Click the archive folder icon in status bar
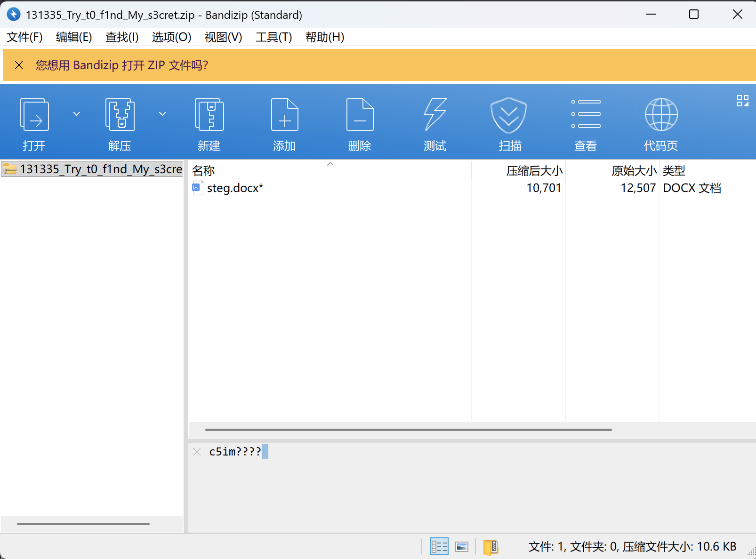The width and height of the screenshot is (756, 559). point(491,547)
